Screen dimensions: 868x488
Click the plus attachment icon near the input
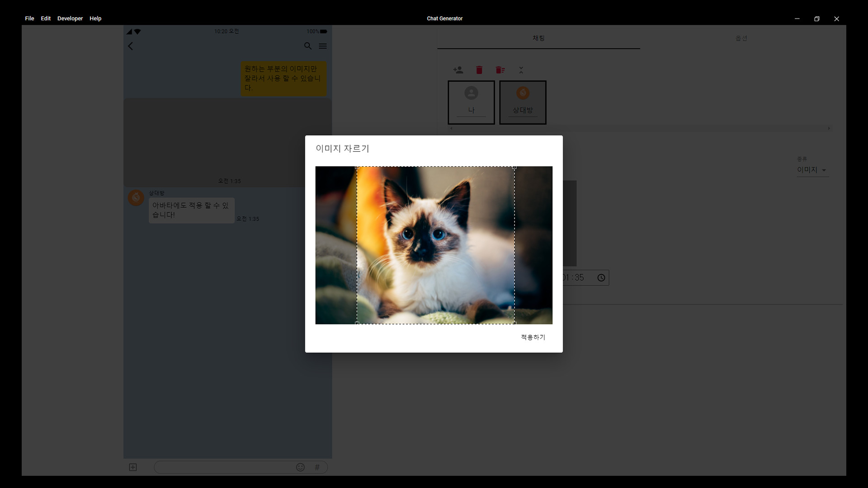click(x=133, y=467)
